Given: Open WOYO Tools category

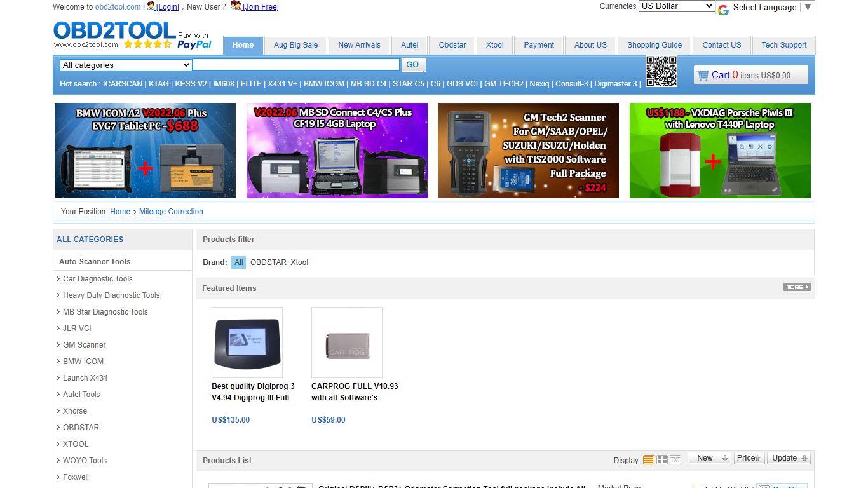Looking at the screenshot, I should [x=85, y=460].
